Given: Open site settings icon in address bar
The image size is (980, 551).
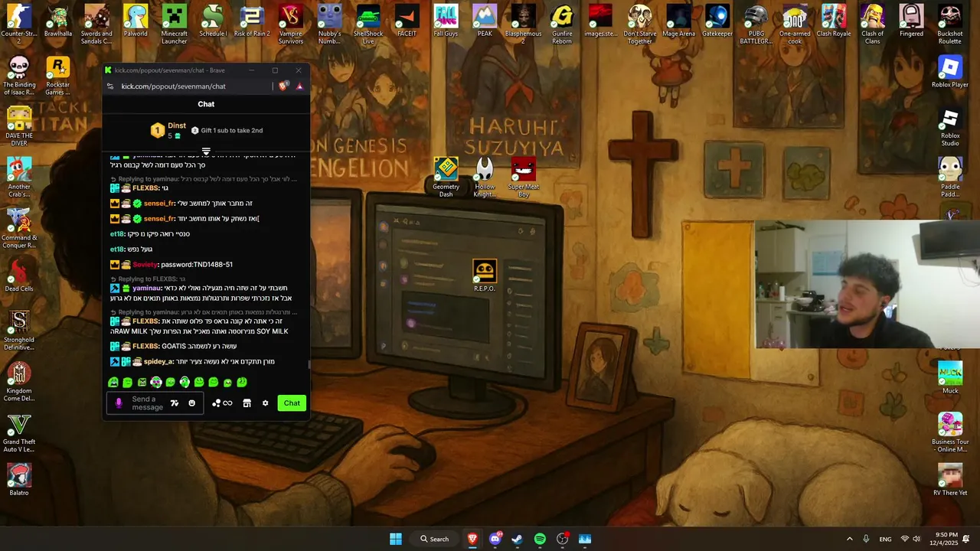Looking at the screenshot, I should (110, 86).
